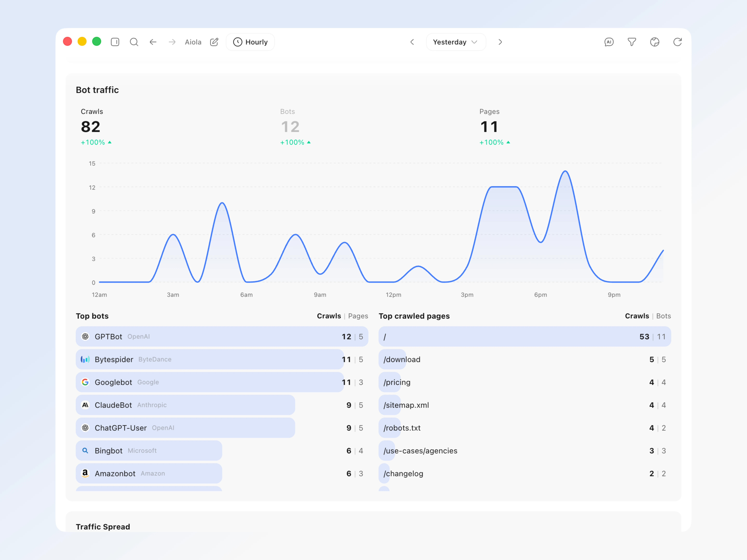
Task: Refresh data with the reload icon
Action: coord(678,42)
